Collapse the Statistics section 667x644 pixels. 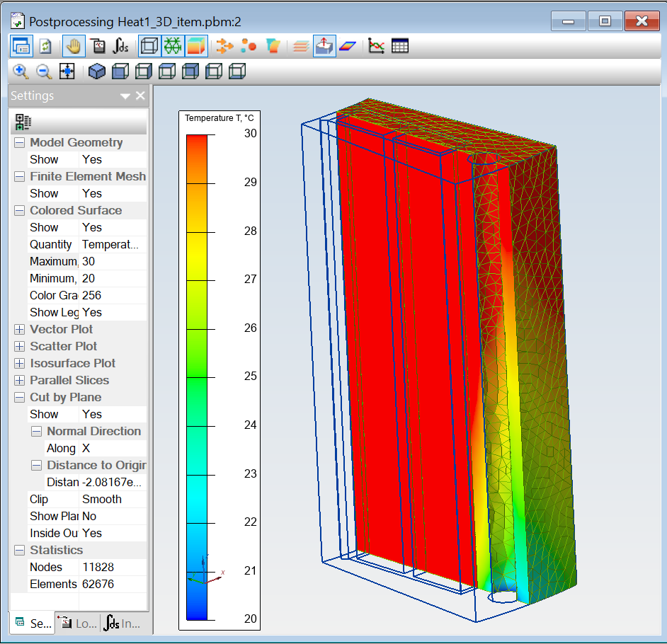point(20,551)
